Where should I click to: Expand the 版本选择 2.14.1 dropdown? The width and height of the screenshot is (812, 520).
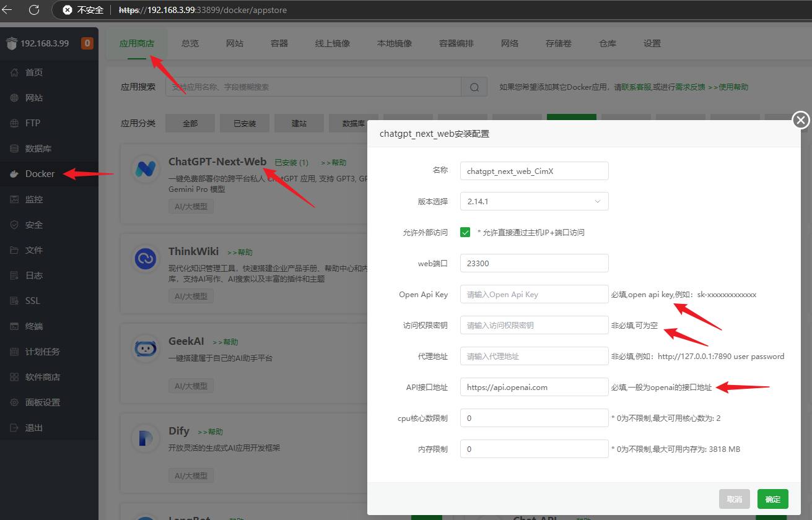coord(534,201)
